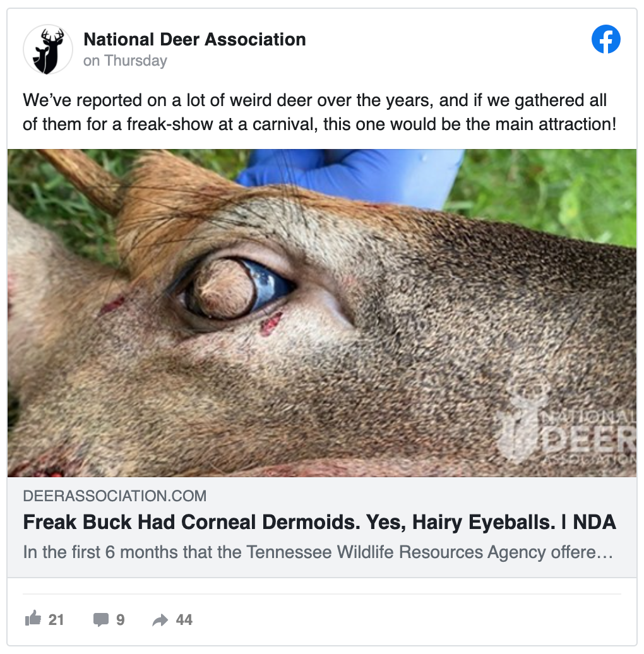Viewport: 644px width, 654px height.
Task: Click the share count of 44
Action: tap(184, 619)
